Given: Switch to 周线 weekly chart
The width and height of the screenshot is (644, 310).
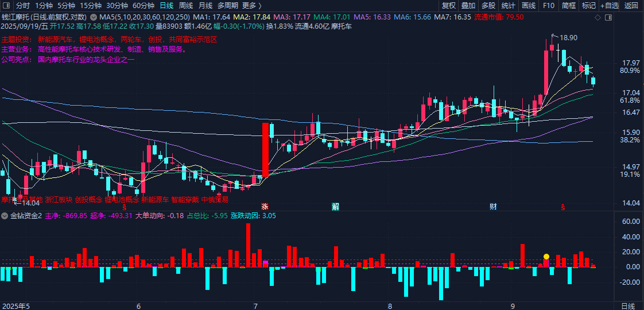Looking at the screenshot, I should pos(186,6).
